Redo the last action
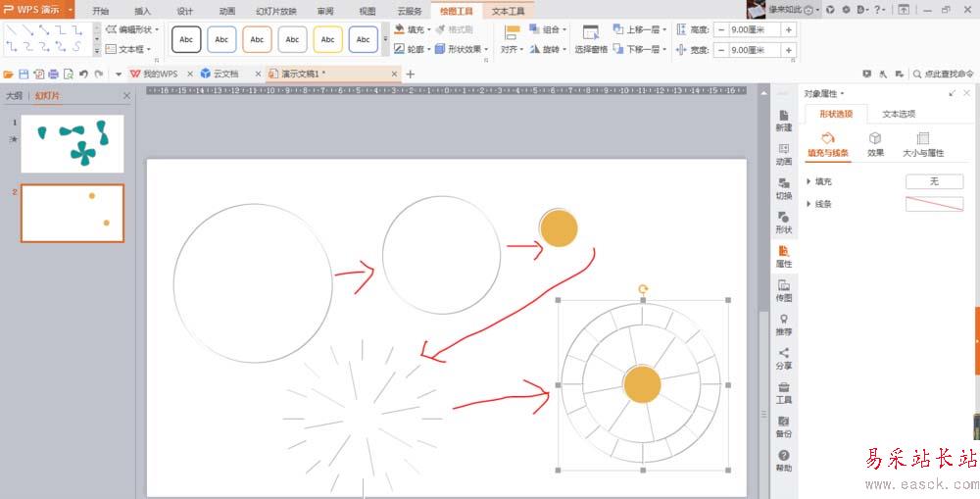Viewport: 980px width, 499px height. (x=99, y=74)
